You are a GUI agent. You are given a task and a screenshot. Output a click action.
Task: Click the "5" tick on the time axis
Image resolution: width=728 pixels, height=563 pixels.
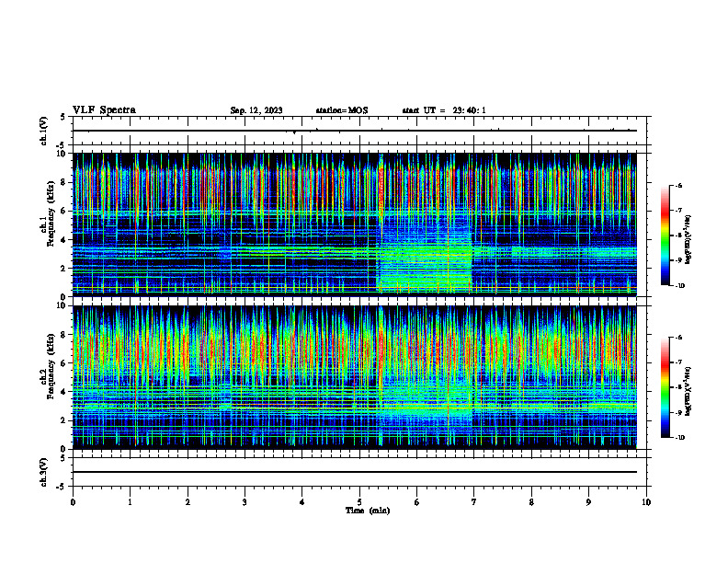359,502
